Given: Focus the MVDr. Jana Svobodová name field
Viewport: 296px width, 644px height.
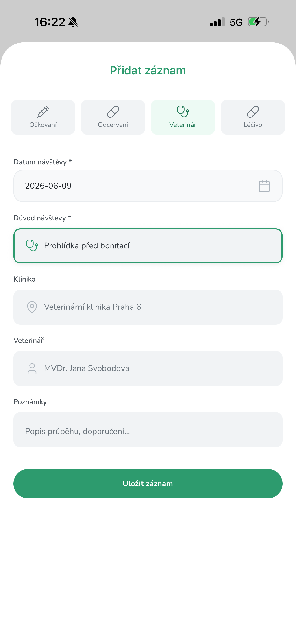Looking at the screenshot, I should pos(148,368).
